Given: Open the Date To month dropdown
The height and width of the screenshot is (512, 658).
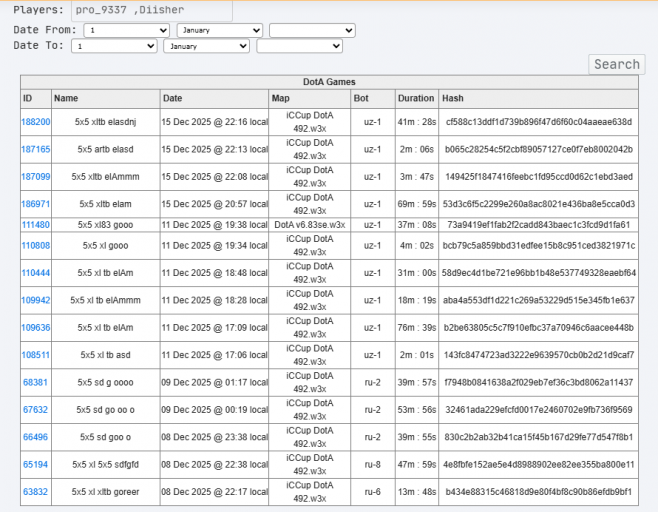Looking at the screenshot, I should point(206,46).
